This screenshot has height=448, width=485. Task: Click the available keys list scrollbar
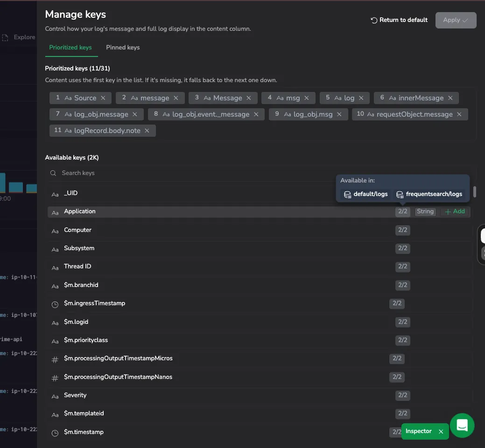pyautogui.click(x=474, y=192)
